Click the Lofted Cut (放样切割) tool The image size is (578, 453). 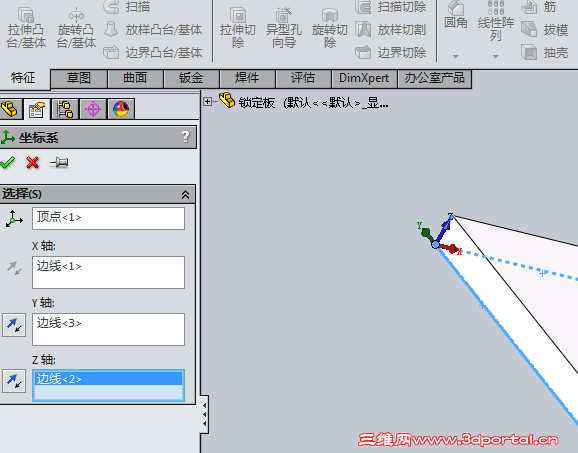click(391, 29)
